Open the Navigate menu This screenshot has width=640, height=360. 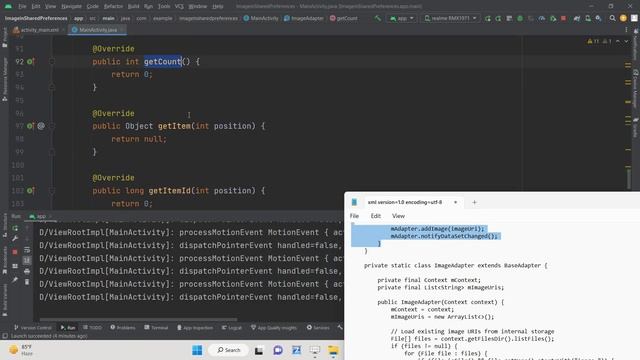tap(71, 6)
